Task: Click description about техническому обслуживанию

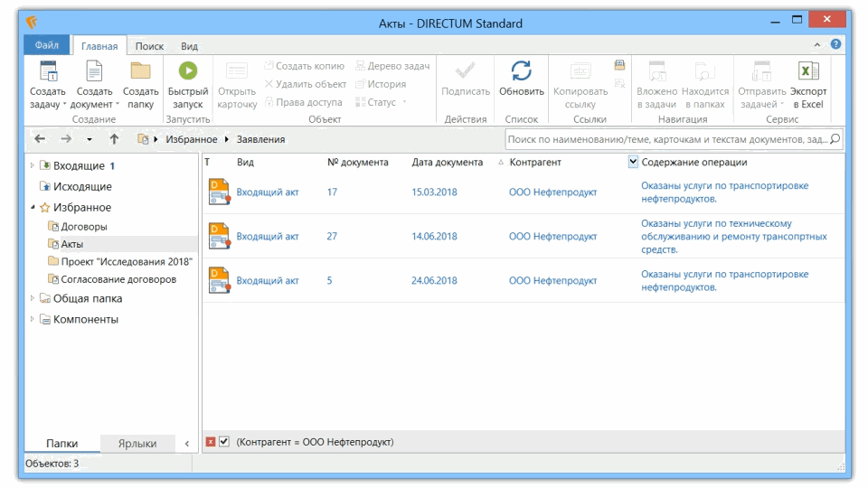Action: (734, 236)
